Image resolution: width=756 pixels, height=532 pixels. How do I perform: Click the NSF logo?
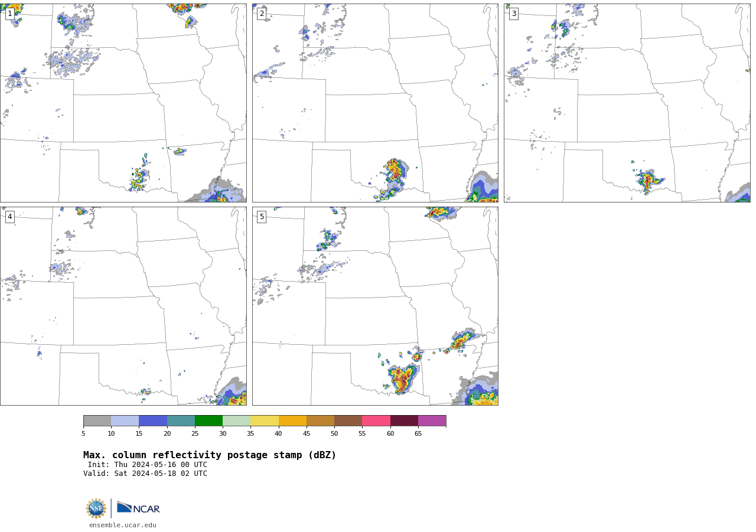[x=96, y=508]
